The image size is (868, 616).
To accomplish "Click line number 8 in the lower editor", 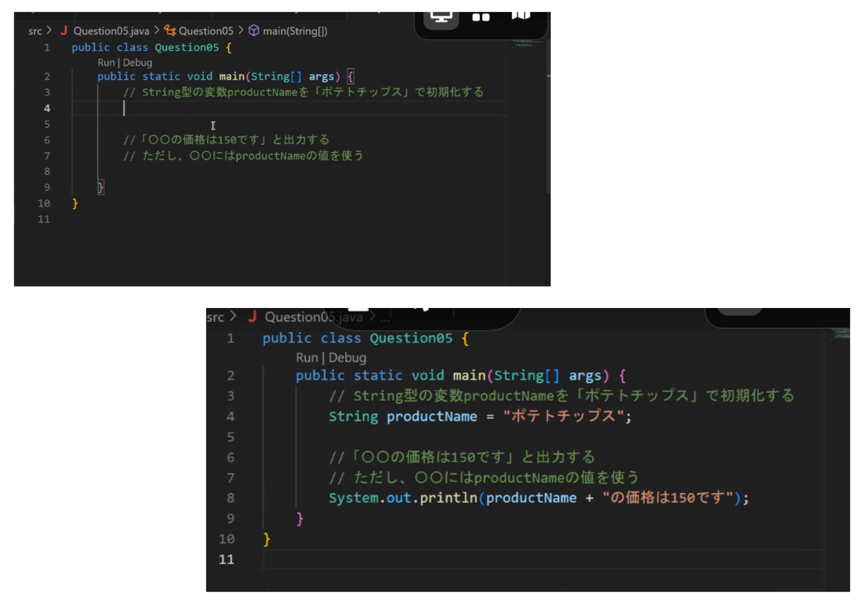I will (x=230, y=498).
